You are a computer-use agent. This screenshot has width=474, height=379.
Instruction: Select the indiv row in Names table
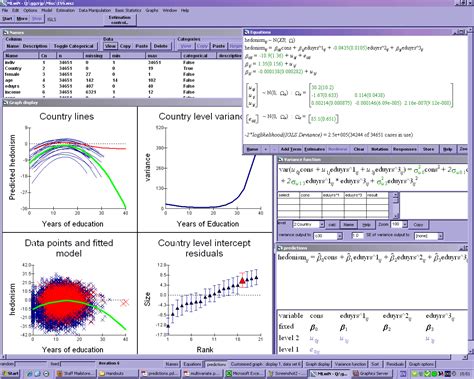point(123,62)
